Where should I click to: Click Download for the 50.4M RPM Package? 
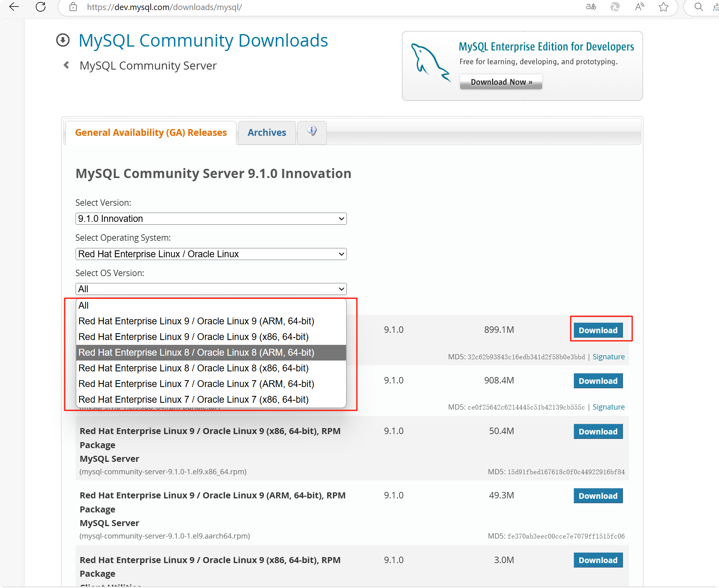click(598, 431)
